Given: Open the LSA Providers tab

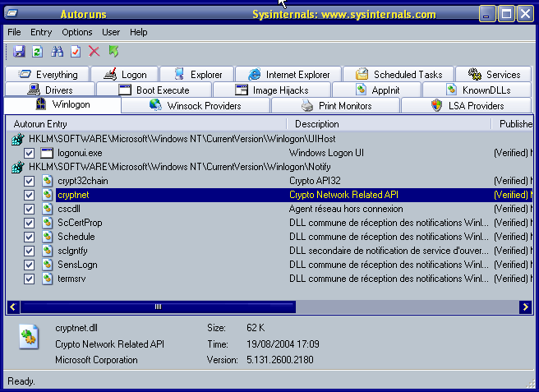Looking at the screenshot, I should pyautogui.click(x=467, y=105).
